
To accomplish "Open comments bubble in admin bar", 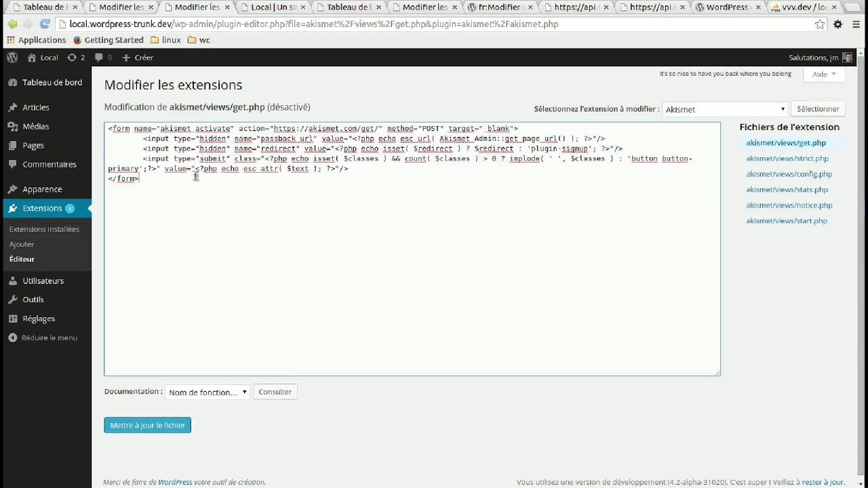I will (103, 58).
